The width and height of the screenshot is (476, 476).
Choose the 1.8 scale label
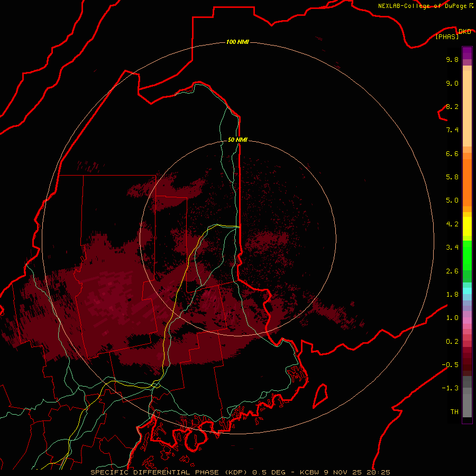[452, 294]
